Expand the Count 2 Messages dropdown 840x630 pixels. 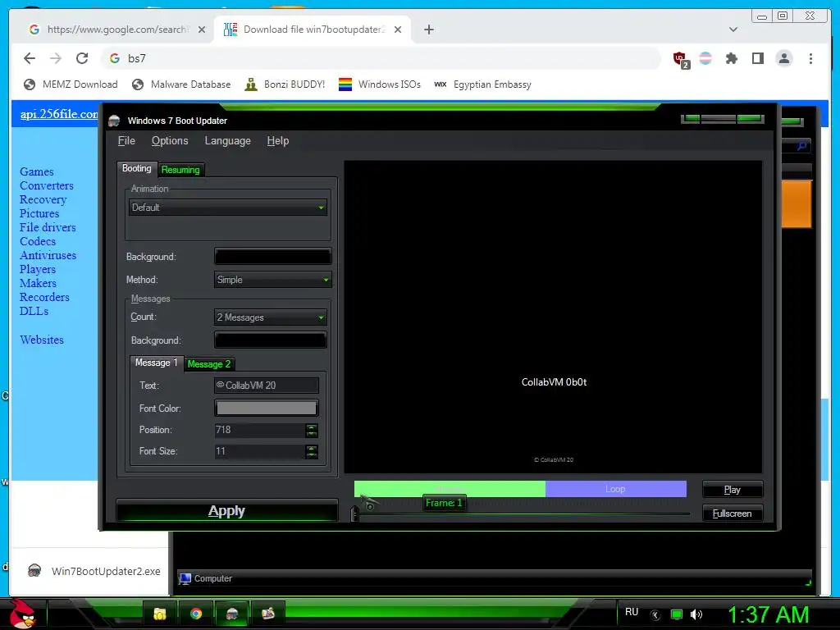[271, 317]
